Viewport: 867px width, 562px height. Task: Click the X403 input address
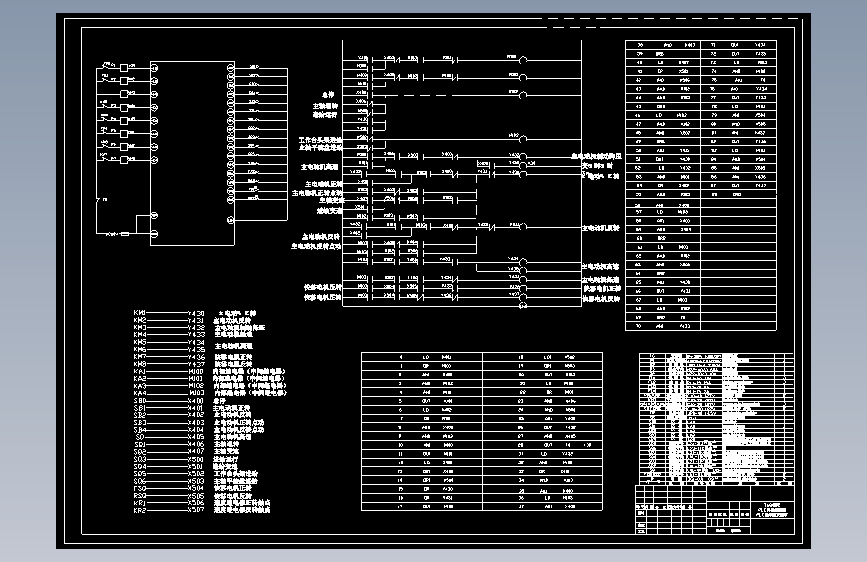pos(196,423)
